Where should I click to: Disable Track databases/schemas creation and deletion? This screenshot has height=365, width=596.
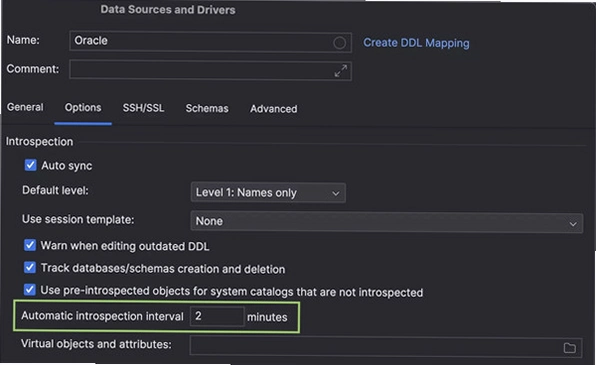(30, 268)
